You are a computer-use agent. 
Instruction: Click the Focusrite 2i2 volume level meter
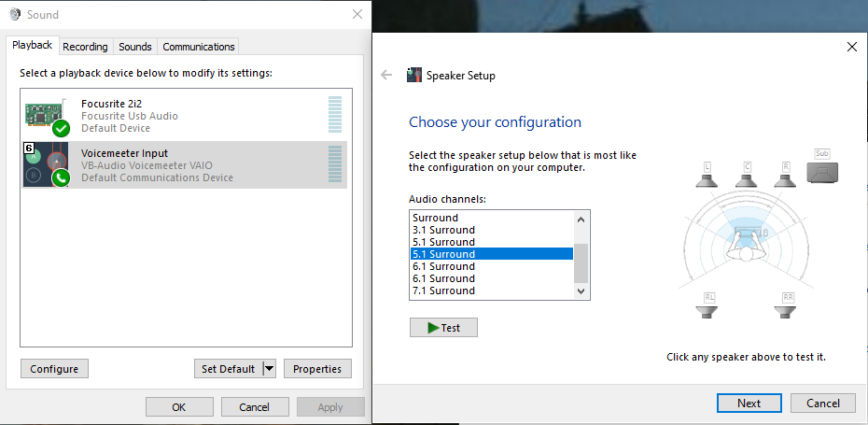point(335,115)
